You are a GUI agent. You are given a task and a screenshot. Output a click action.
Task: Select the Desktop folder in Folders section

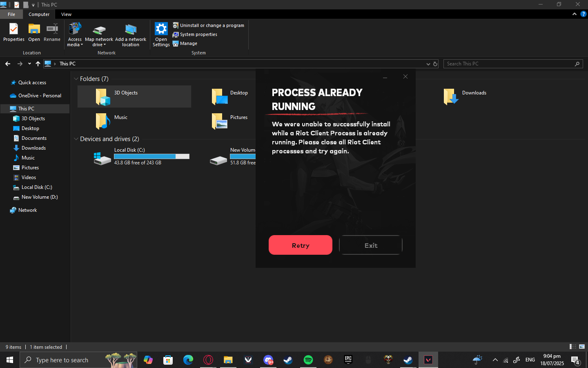(231, 96)
